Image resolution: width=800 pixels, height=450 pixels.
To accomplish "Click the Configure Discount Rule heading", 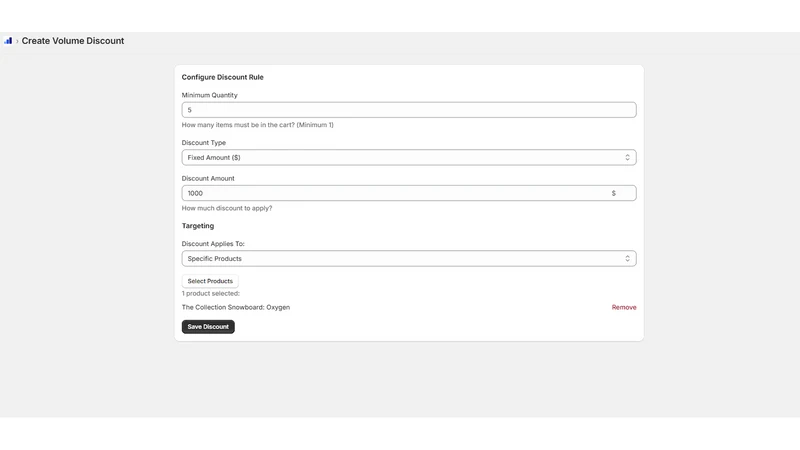I will tap(222, 77).
